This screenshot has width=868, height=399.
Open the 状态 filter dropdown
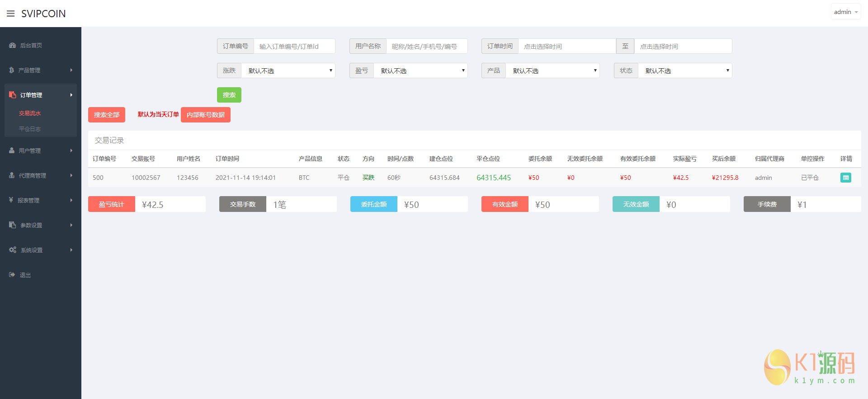[685, 70]
